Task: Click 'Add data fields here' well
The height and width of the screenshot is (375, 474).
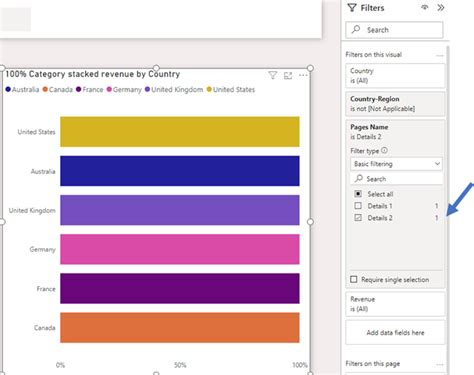Action: tap(395, 332)
